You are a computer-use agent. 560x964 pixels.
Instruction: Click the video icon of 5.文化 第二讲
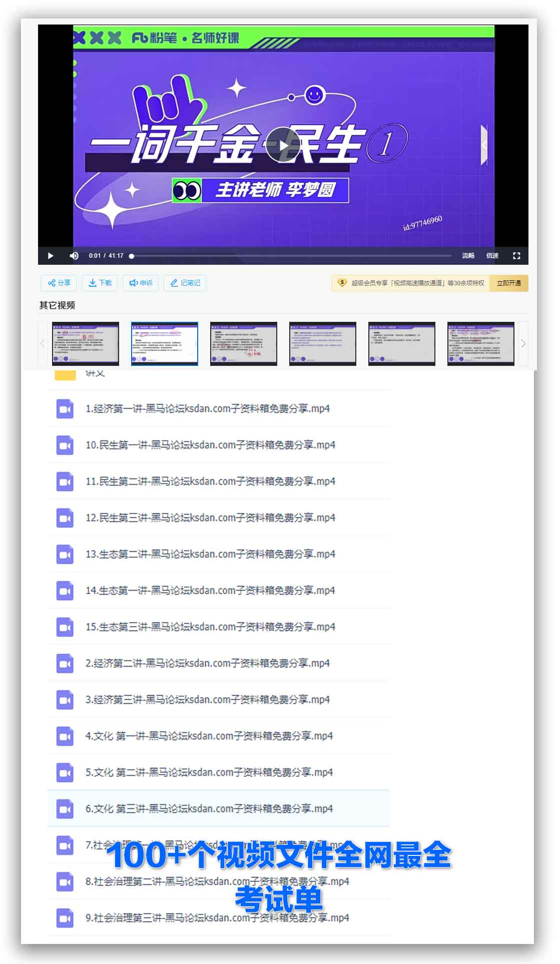click(x=65, y=772)
